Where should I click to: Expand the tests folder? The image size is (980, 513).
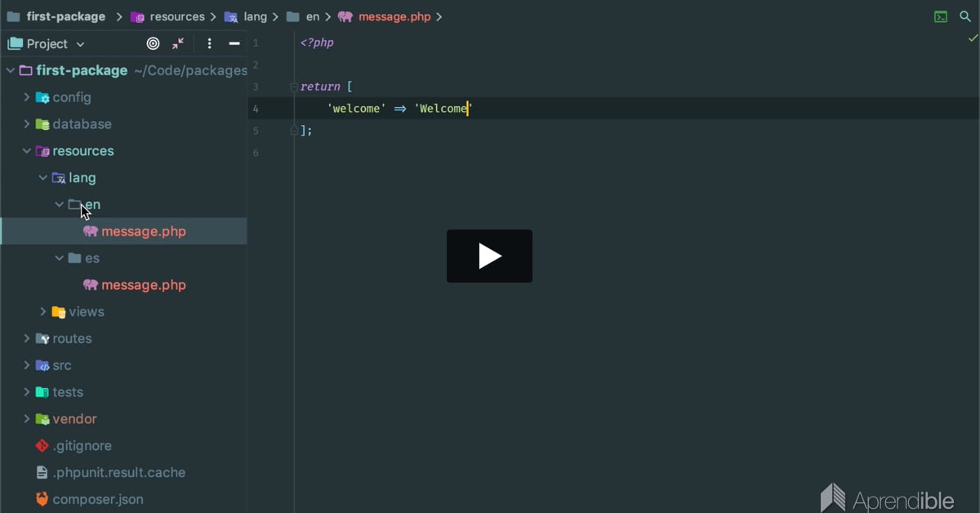click(27, 392)
